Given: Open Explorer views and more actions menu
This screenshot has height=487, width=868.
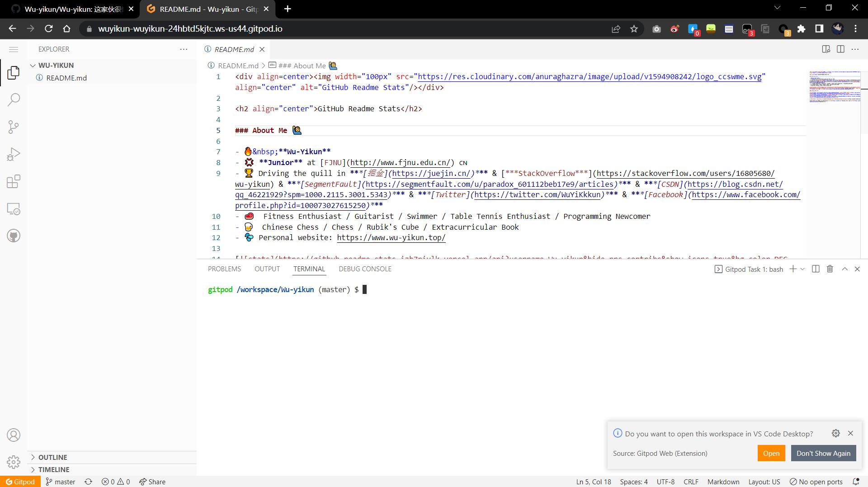Looking at the screenshot, I should tap(184, 49).
